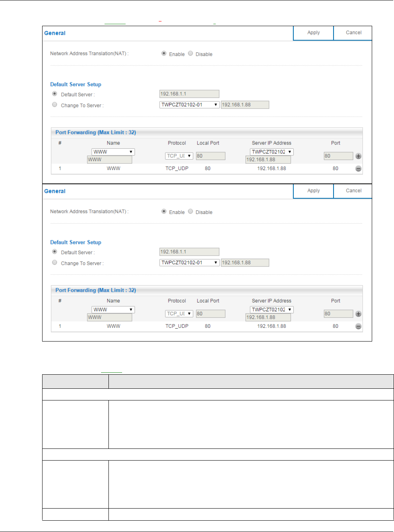Click WWW name cell in lower rule row
Viewport: 394px width, 532px height.
[114, 326]
